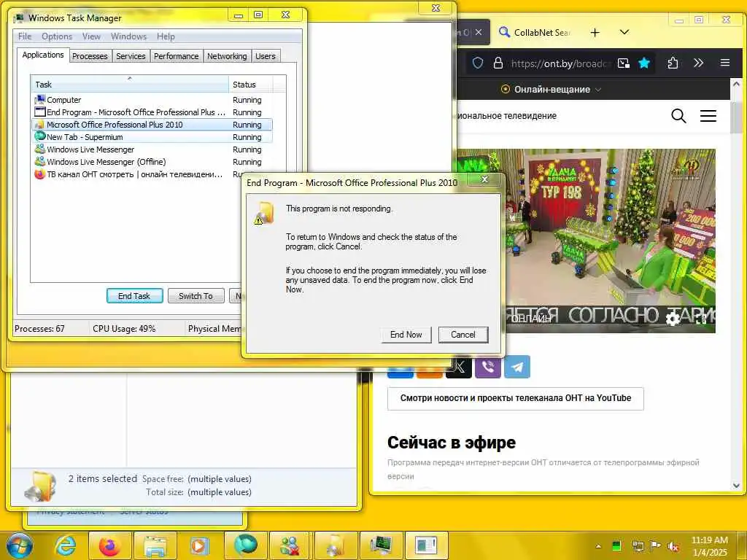747x560 pixels.
Task: Click the Telegram share icon
Action: point(517,367)
